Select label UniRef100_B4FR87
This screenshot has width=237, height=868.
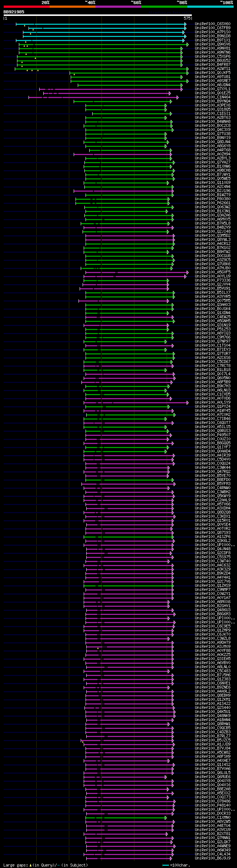[213, 65]
